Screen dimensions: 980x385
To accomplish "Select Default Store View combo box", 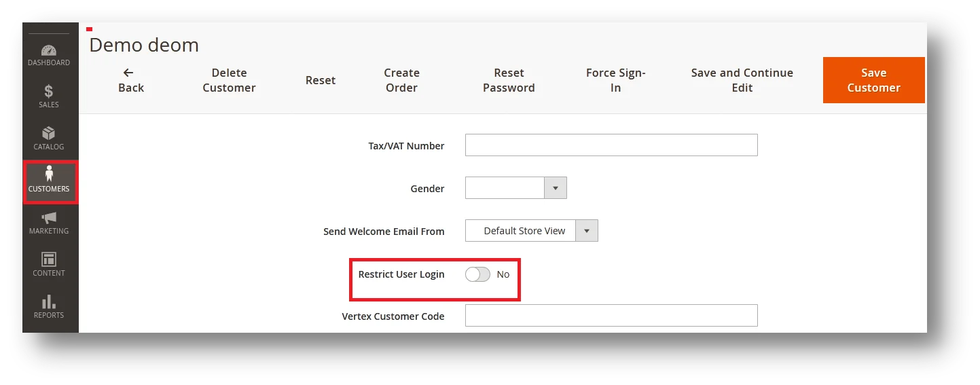I will 531,231.
